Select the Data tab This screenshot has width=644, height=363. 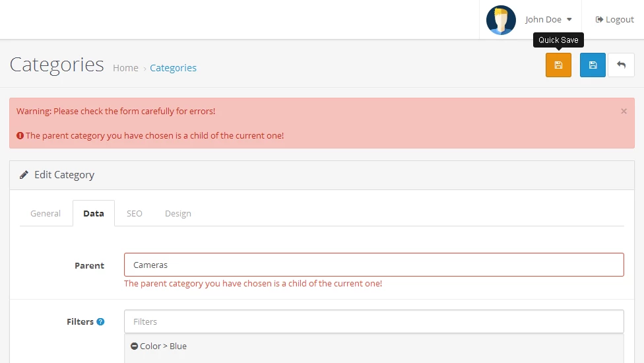click(x=94, y=214)
